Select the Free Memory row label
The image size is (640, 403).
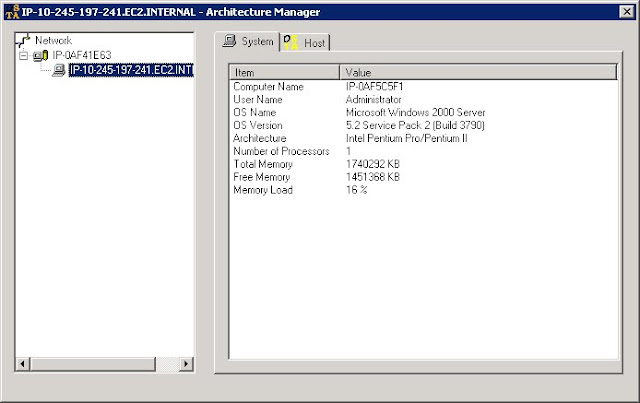pos(262,177)
